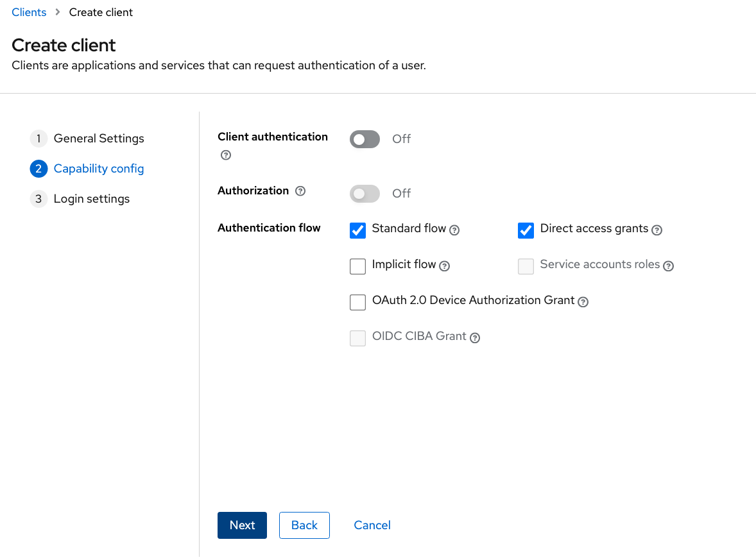Open OIDC CIBA Grant help icon
756x560 pixels.
(475, 338)
